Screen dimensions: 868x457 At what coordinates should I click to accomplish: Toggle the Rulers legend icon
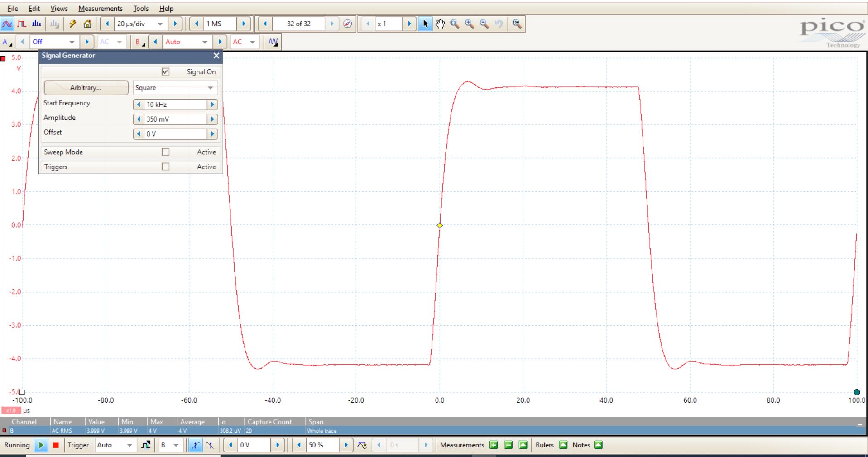pyautogui.click(x=563, y=445)
